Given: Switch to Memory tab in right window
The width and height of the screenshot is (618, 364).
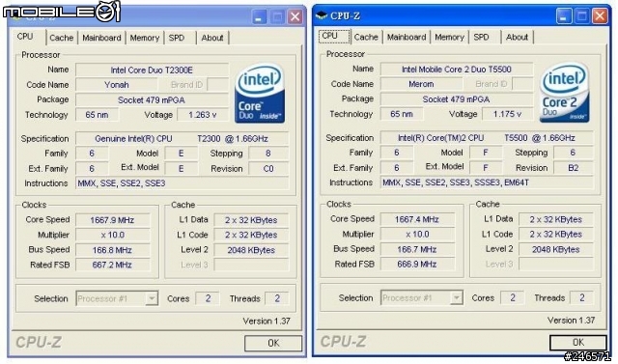Looking at the screenshot, I should 449,37.
